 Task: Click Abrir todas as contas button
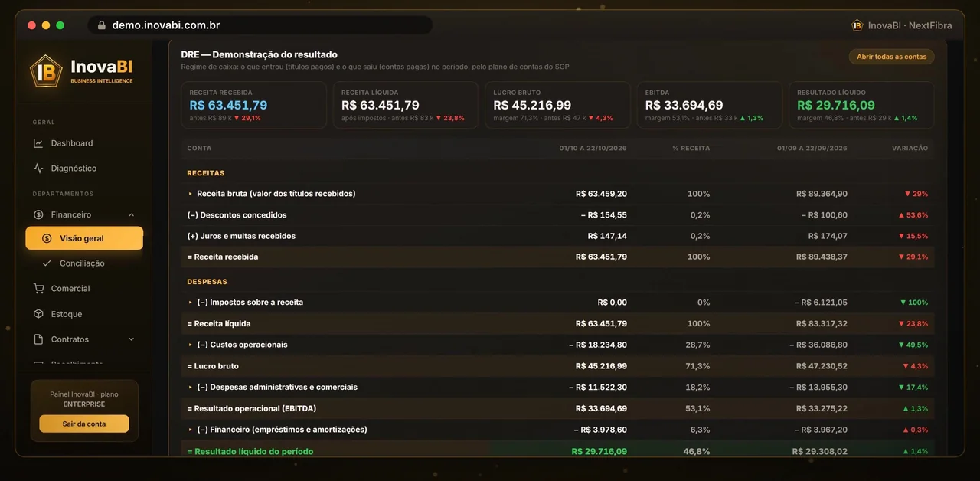(x=891, y=57)
